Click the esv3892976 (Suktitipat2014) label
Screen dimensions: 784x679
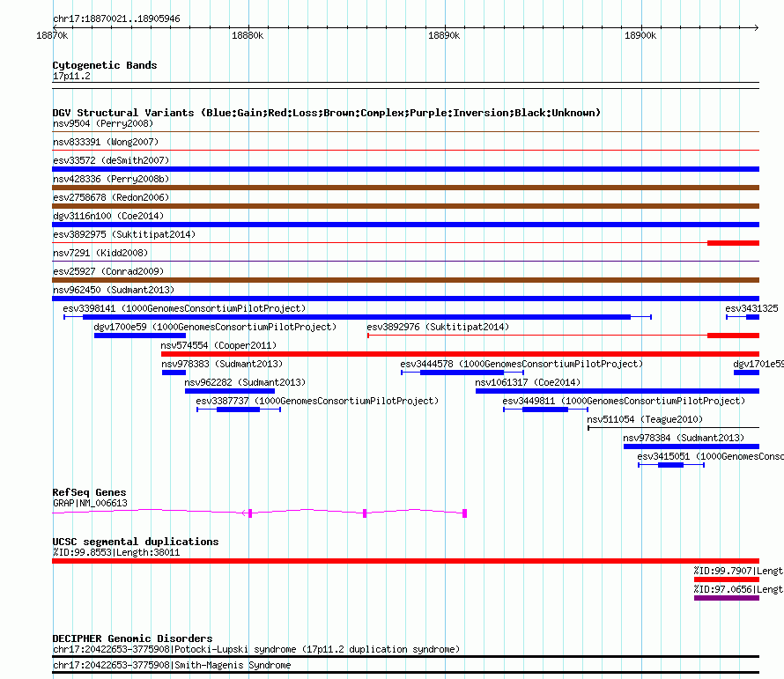tap(438, 327)
